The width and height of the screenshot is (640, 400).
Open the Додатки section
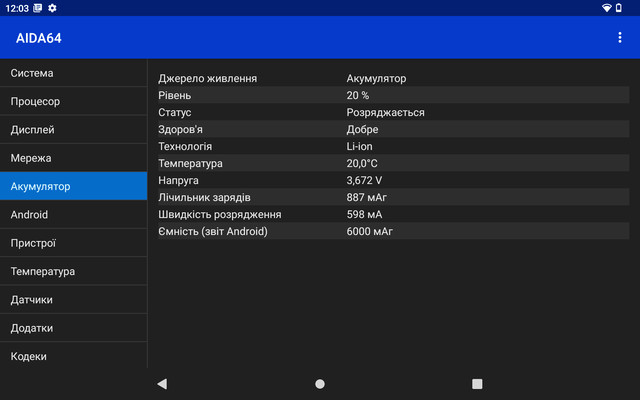tap(73, 328)
